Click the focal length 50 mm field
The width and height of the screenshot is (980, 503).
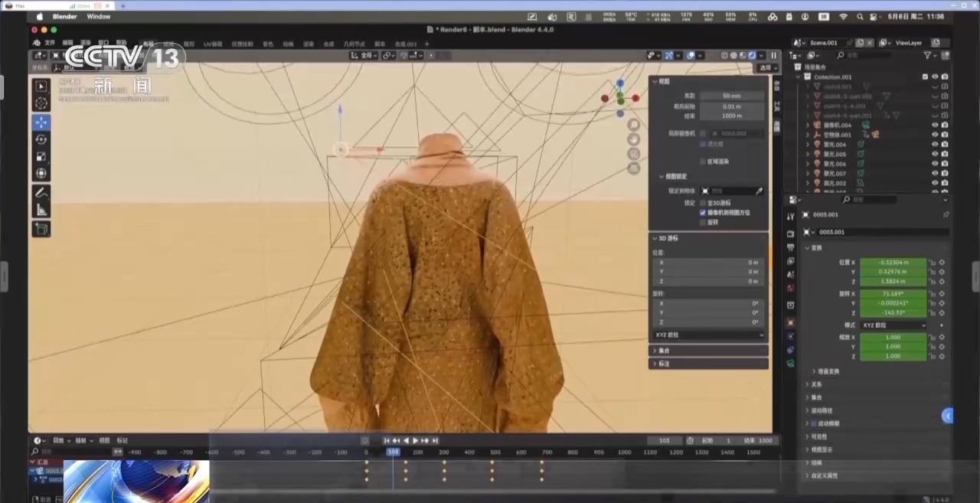tap(731, 96)
